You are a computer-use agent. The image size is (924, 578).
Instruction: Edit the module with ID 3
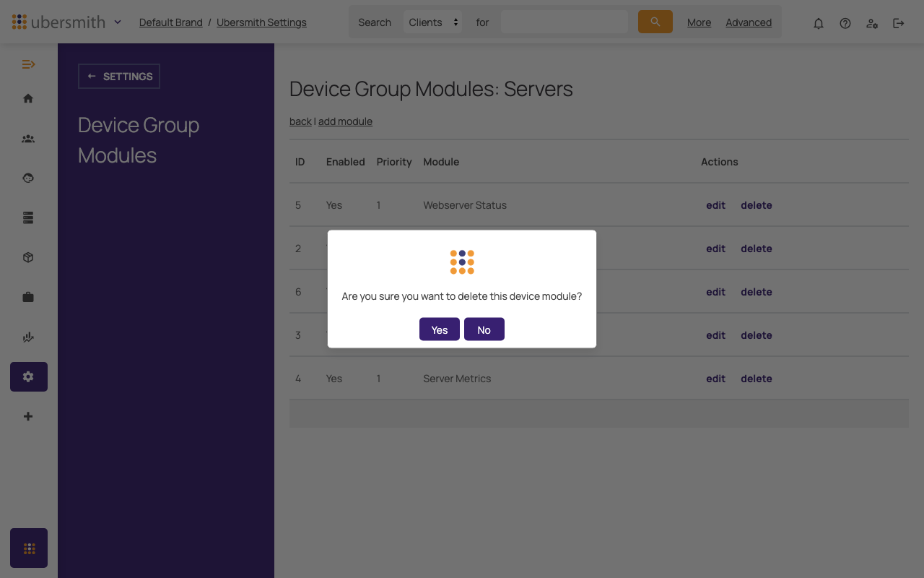(715, 335)
